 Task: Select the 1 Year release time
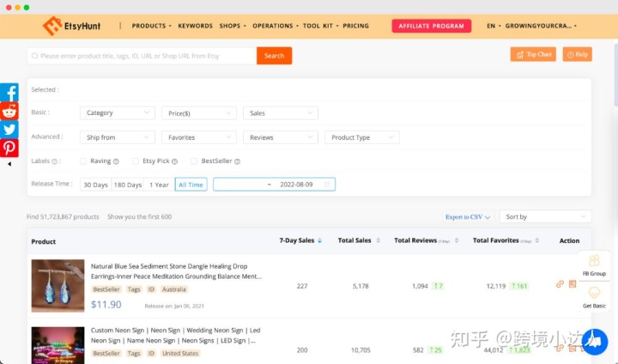[160, 185]
